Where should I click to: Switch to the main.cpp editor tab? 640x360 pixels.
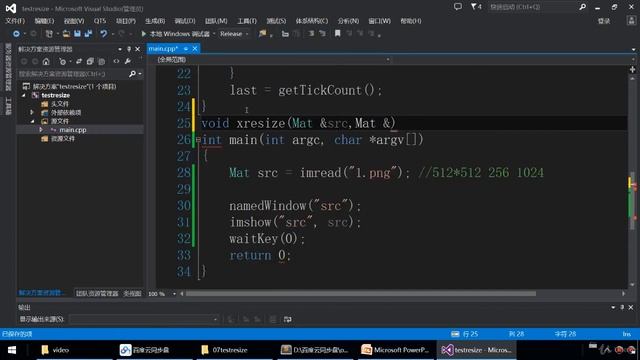[x=163, y=49]
